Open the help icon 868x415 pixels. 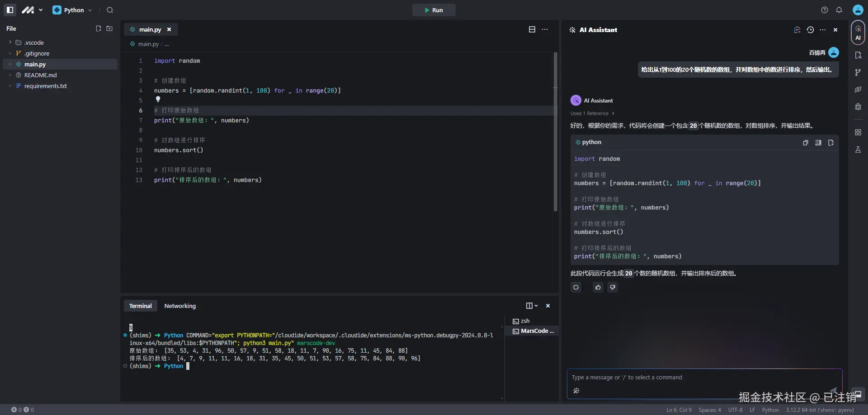click(825, 10)
